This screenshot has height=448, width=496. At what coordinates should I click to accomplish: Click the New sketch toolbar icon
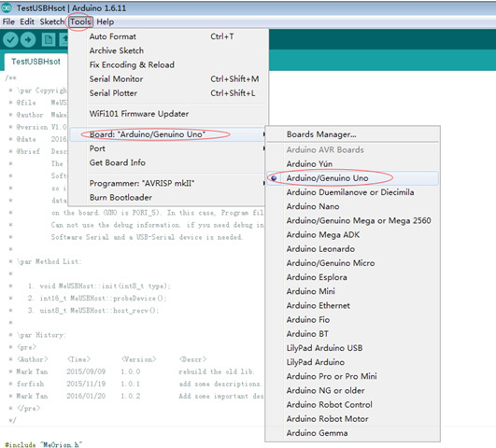click(x=49, y=40)
